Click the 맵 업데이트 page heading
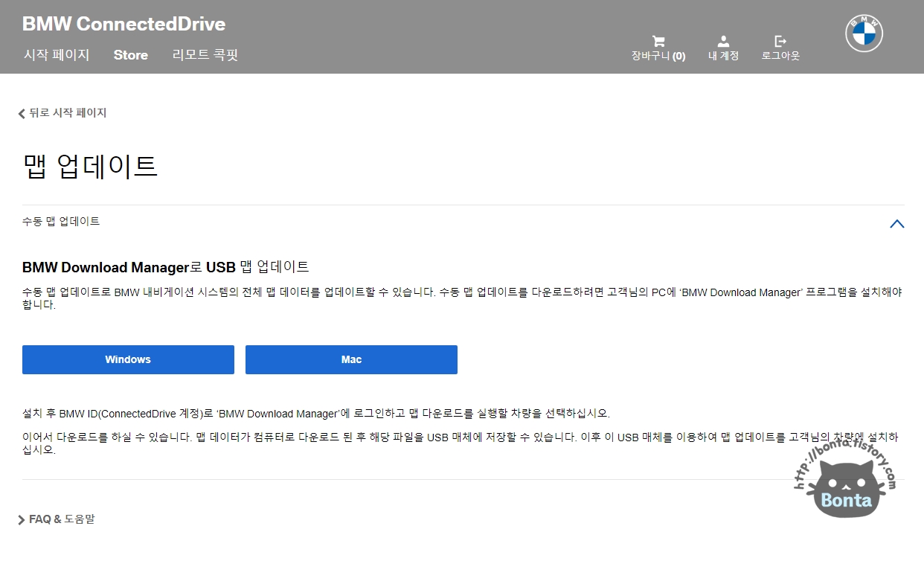The image size is (924, 561). pos(90,167)
